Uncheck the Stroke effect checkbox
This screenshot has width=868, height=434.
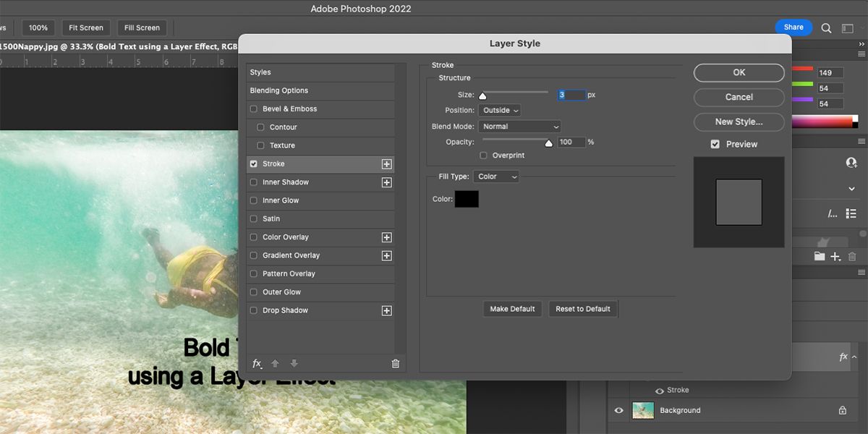[x=253, y=164]
